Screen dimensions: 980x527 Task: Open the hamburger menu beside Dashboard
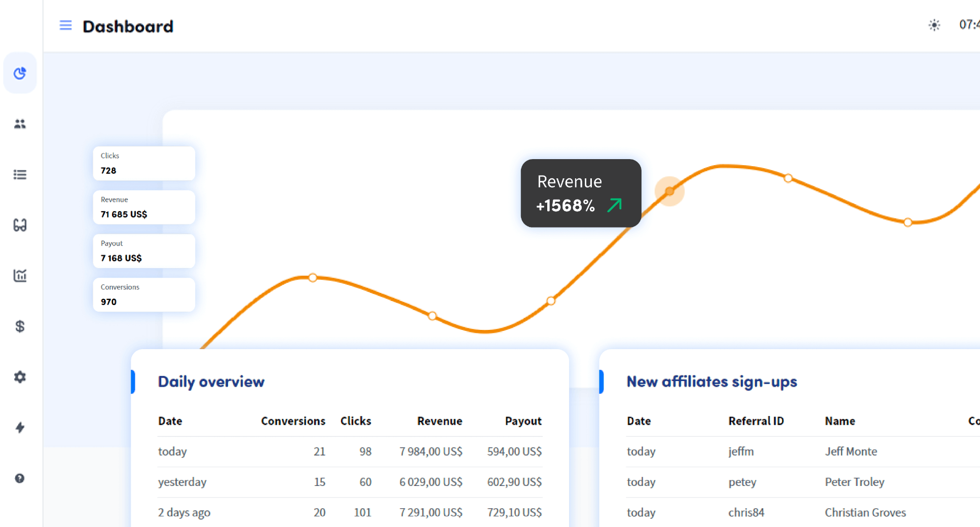click(65, 25)
